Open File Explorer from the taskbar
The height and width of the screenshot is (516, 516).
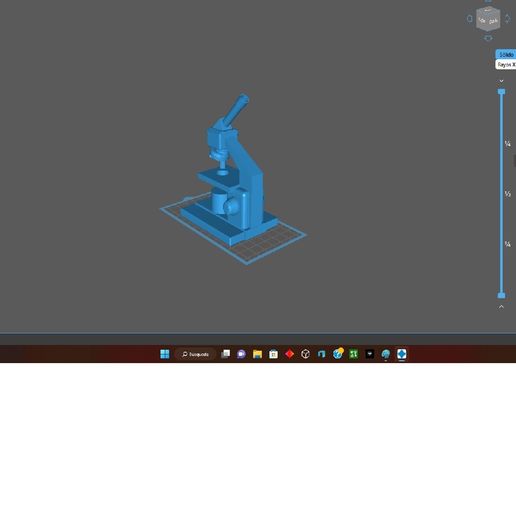tap(257, 354)
